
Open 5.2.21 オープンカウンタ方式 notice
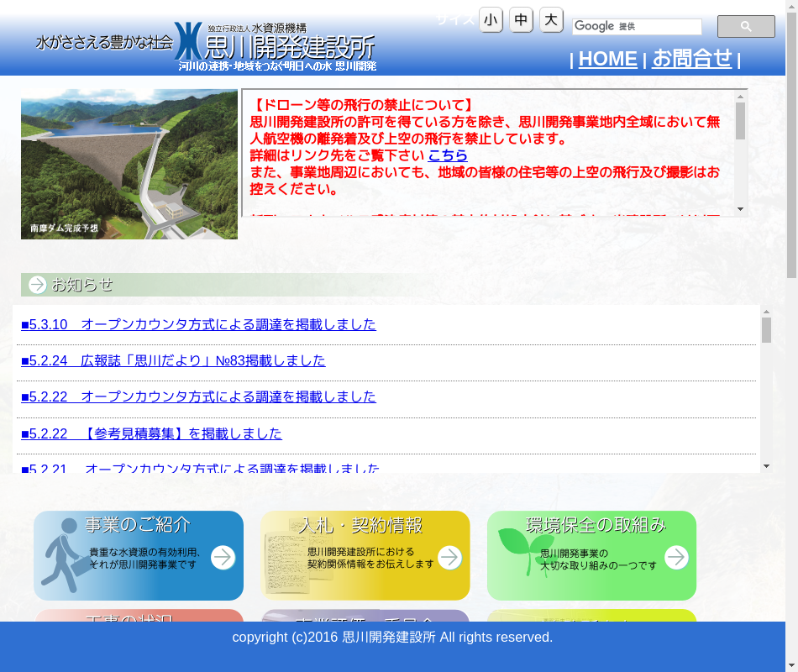coord(201,469)
